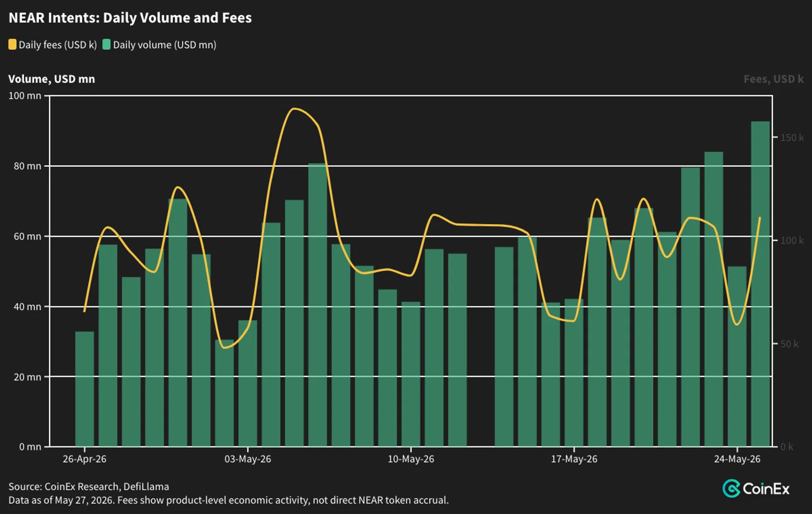Select the volume bar above 03-May-26
The image size is (812, 514).
(248, 384)
